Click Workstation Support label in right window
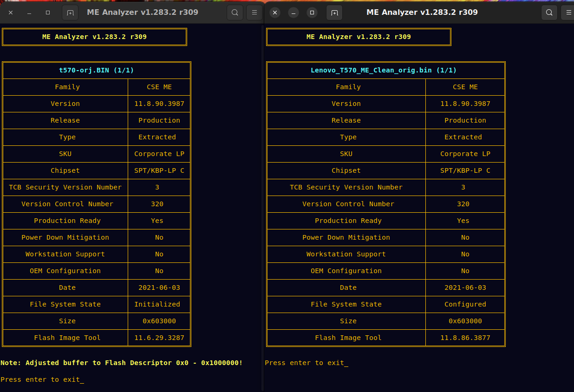574x392 pixels. tap(346, 254)
